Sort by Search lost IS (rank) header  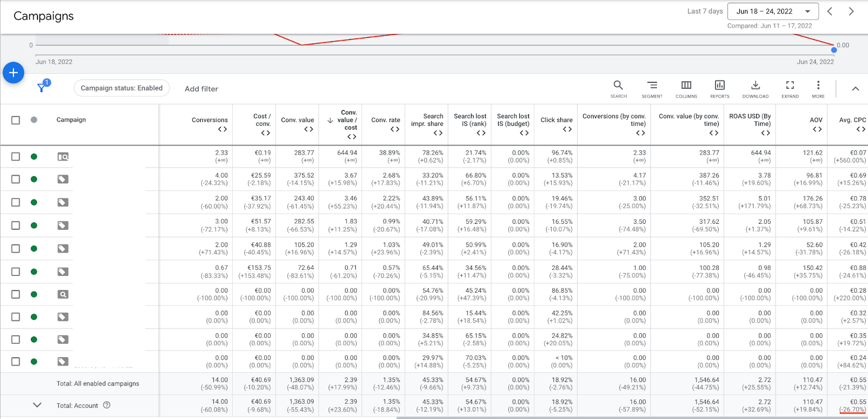pyautogui.click(x=470, y=120)
